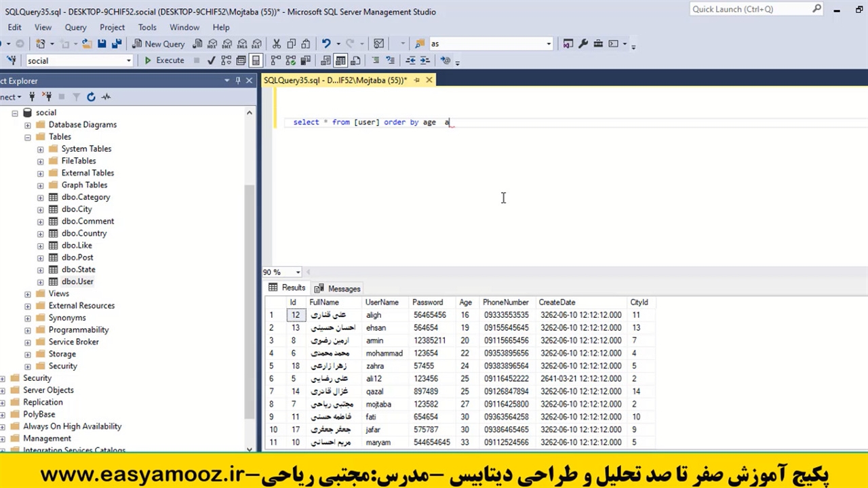The image size is (868, 488).
Task: Pin the Object Explorer panel
Action: [238, 81]
